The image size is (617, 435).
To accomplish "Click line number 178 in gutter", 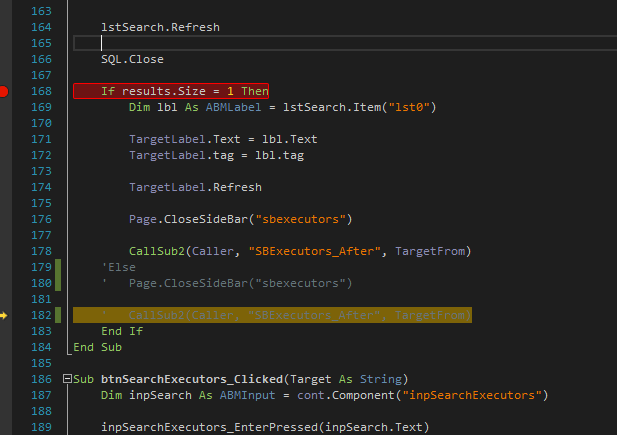I will coord(41,251).
